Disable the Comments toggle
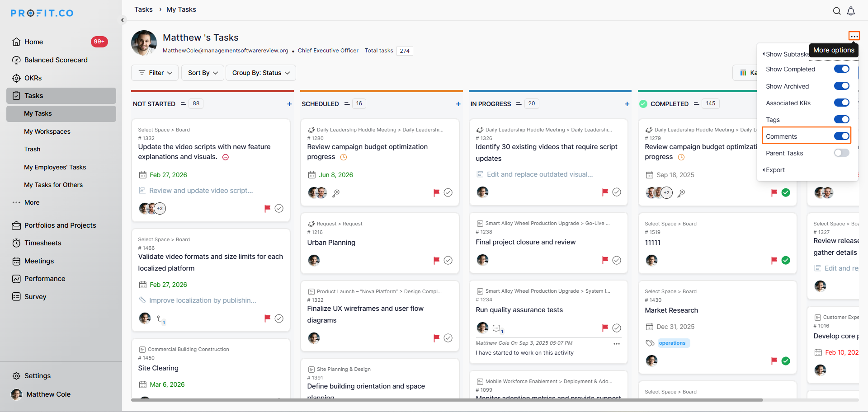The height and width of the screenshot is (412, 868). pos(841,136)
